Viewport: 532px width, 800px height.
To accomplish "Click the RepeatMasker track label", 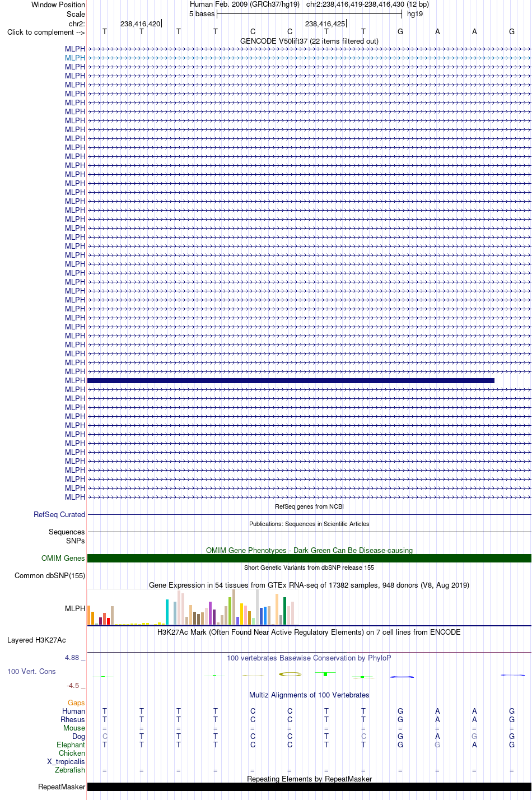I will coord(62,787).
